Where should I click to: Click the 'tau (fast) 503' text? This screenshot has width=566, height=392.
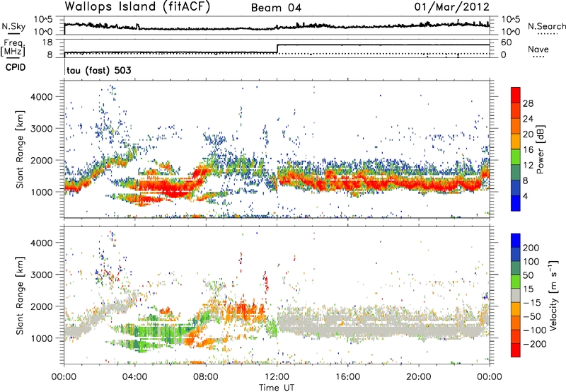tap(99, 70)
